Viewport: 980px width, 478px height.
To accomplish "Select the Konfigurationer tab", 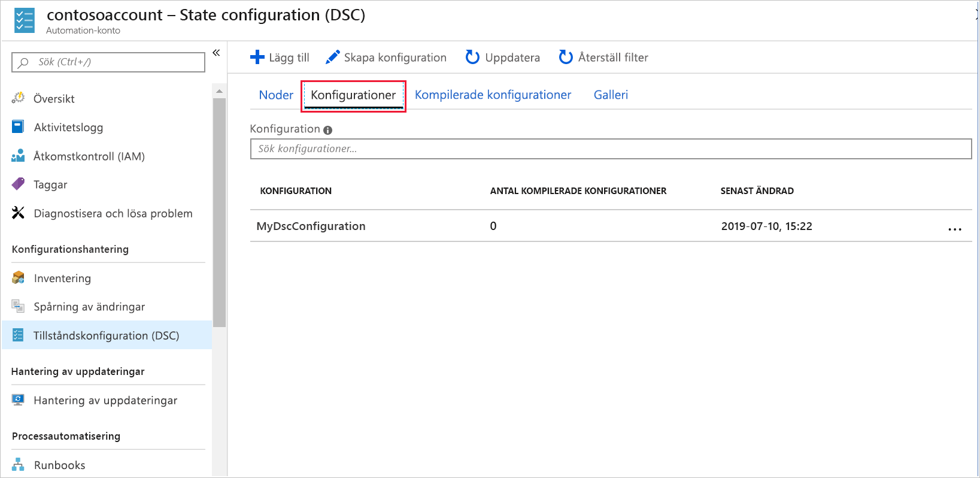I will [x=353, y=95].
